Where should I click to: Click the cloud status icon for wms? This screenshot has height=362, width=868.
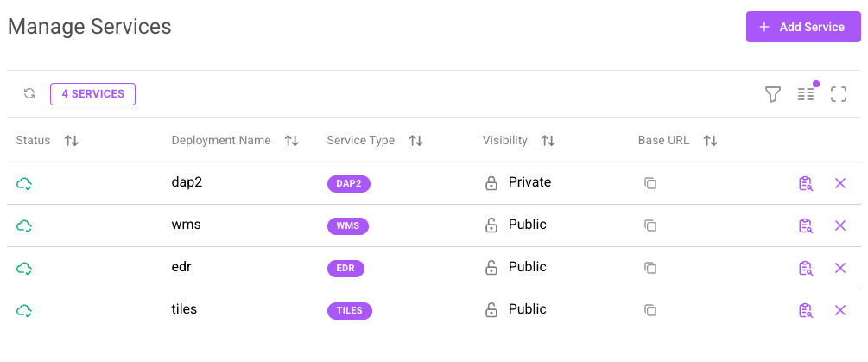tap(24, 225)
